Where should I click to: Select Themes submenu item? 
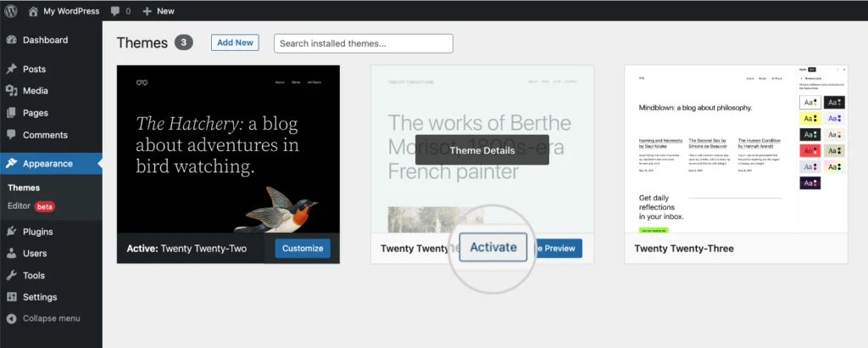tap(24, 188)
